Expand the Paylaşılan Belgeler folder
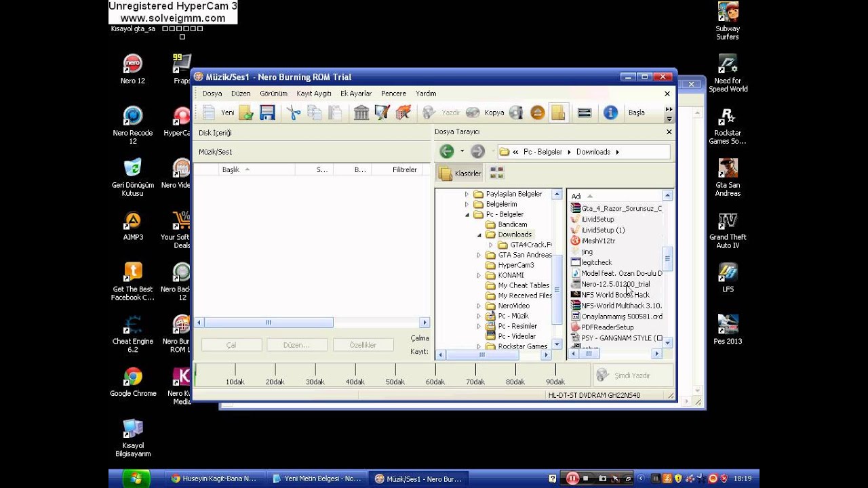 pyautogui.click(x=467, y=194)
